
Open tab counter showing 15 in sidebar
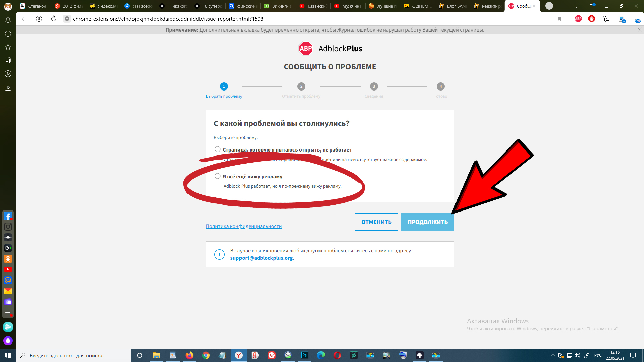tap(8, 87)
